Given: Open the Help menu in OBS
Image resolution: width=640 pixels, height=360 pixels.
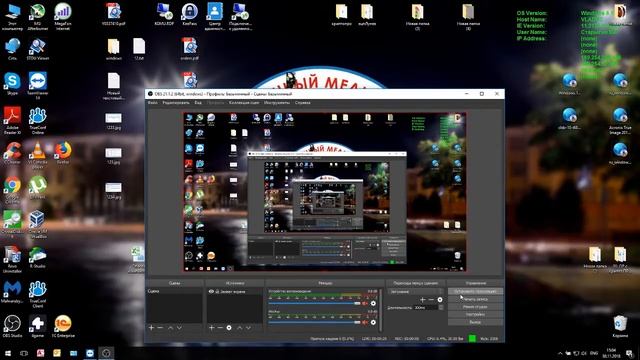Looking at the screenshot, I should click(302, 103).
